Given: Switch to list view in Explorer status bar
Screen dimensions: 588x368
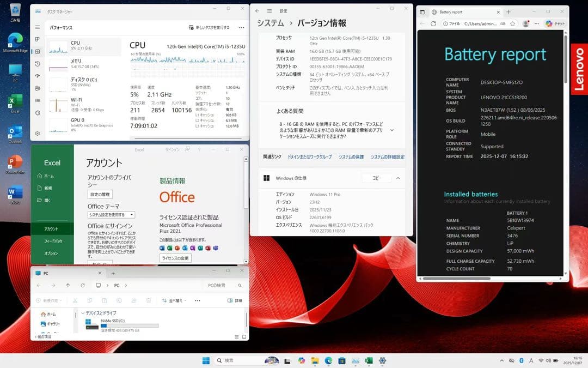Looking at the screenshot, I should (236, 336).
